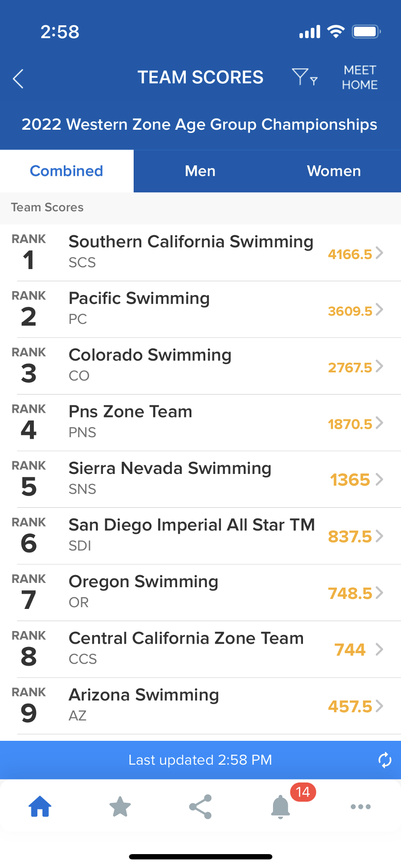
Task: Expand Pacific Swimming 3609.5 chevron
Action: [380, 309]
